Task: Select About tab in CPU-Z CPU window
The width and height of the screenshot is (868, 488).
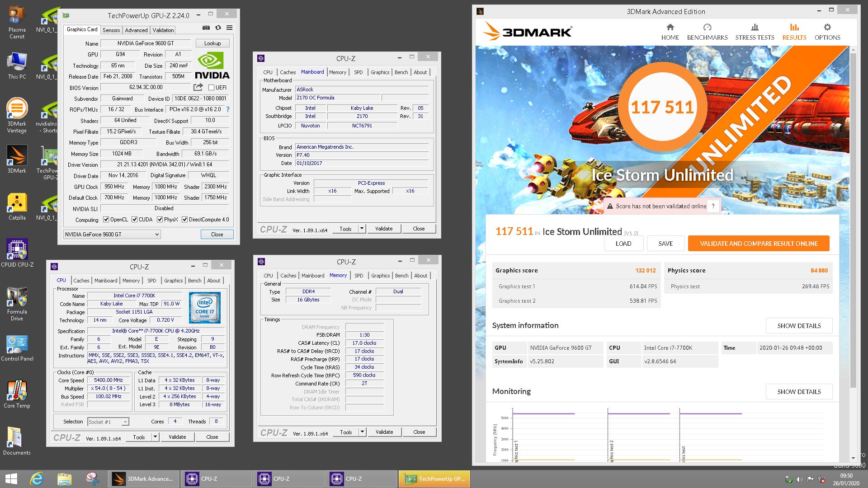Action: pos(213,281)
